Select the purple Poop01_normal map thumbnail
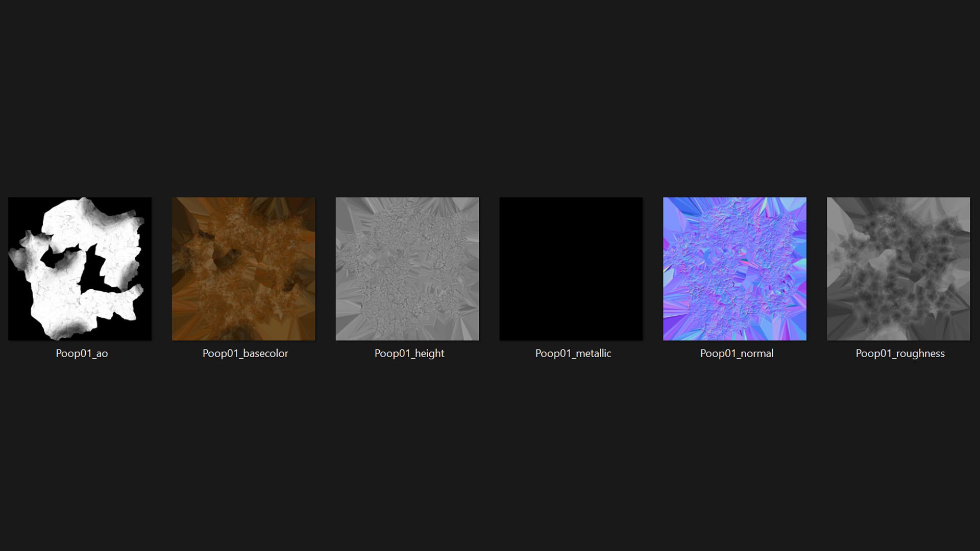 tap(735, 269)
